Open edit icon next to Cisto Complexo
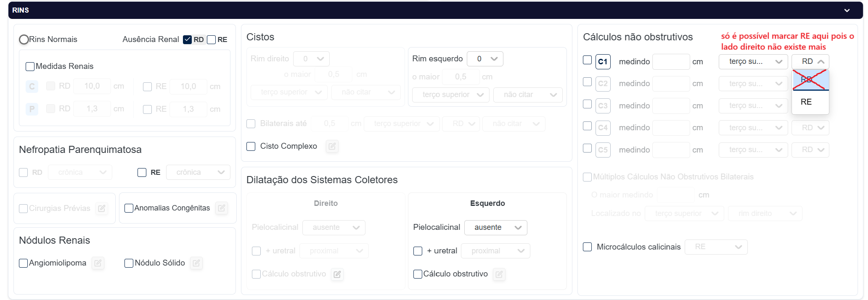 [332, 146]
